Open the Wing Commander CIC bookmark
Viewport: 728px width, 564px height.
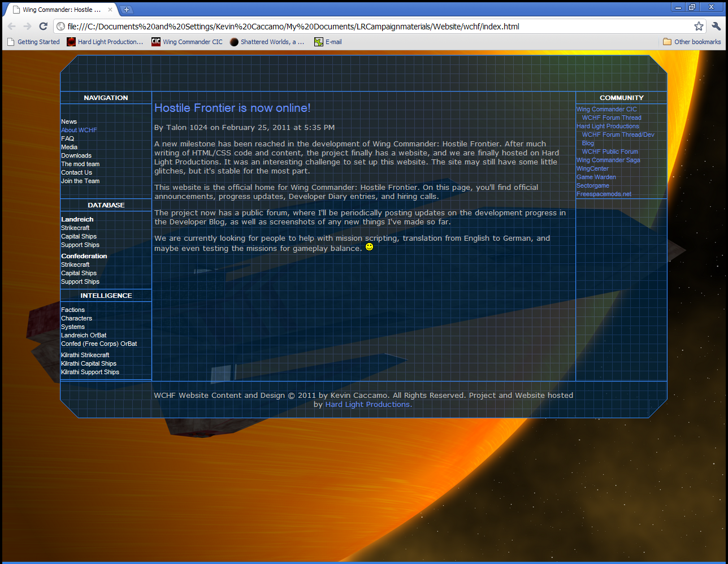tap(187, 42)
